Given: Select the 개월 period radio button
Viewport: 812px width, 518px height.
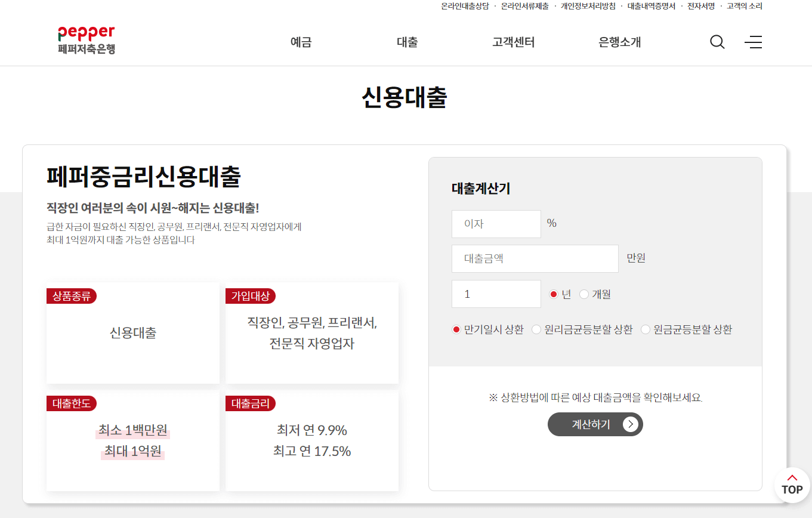Looking at the screenshot, I should 583,294.
